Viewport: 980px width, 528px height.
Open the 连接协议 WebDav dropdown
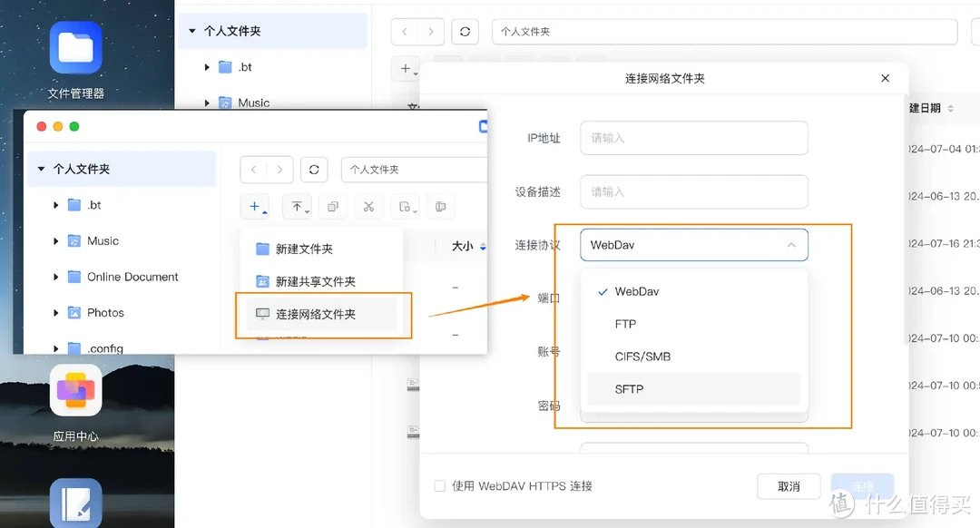(x=693, y=245)
